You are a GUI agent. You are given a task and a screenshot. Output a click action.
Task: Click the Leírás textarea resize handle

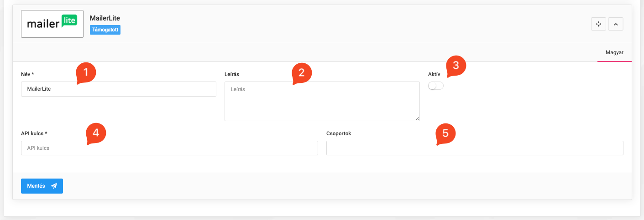pyautogui.click(x=417, y=118)
